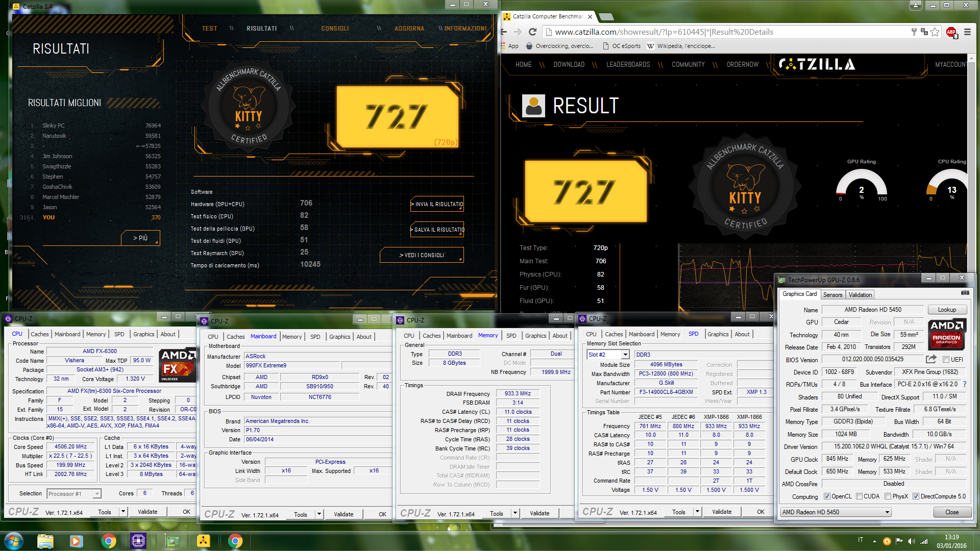Show hidden system tray icons
The width and height of the screenshot is (980, 551).
pyautogui.click(x=874, y=541)
